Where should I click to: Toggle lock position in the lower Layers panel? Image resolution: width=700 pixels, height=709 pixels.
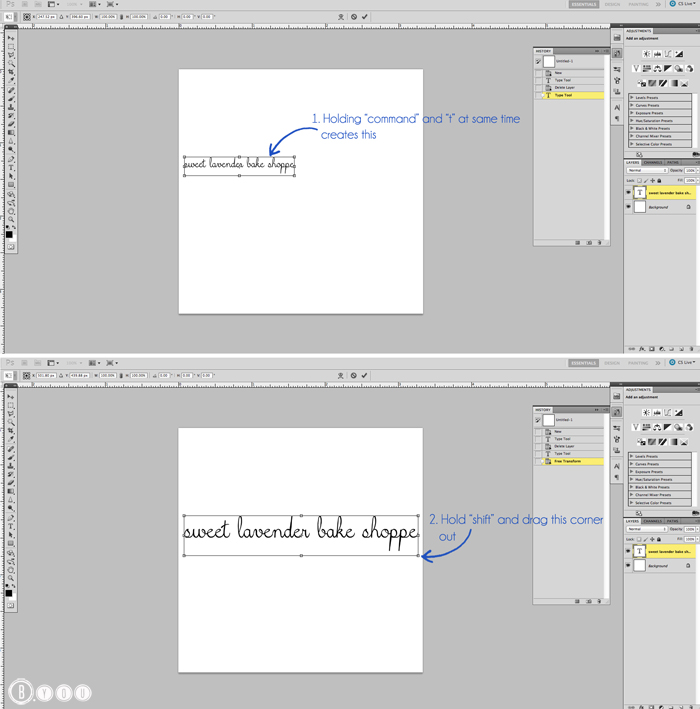pyautogui.click(x=652, y=539)
